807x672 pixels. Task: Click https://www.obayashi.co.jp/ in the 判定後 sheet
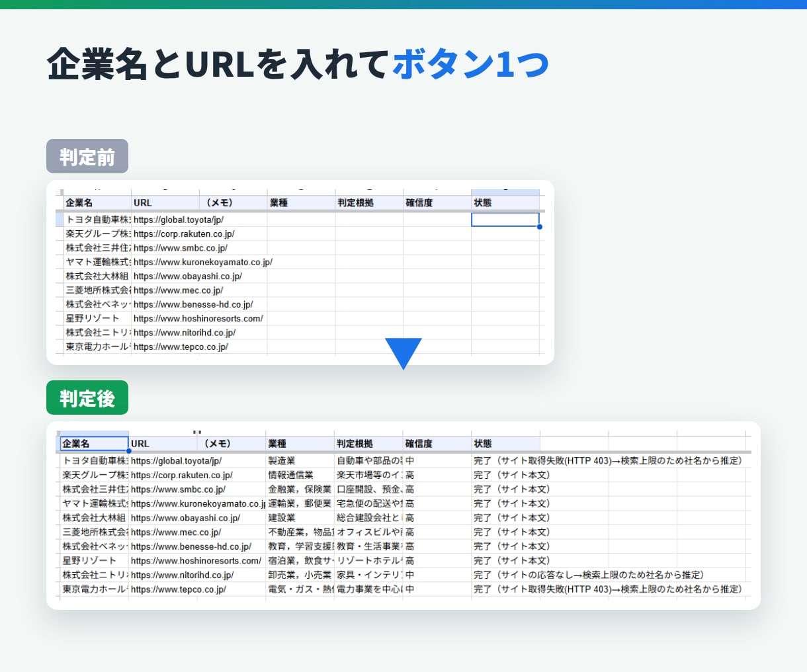click(x=185, y=518)
